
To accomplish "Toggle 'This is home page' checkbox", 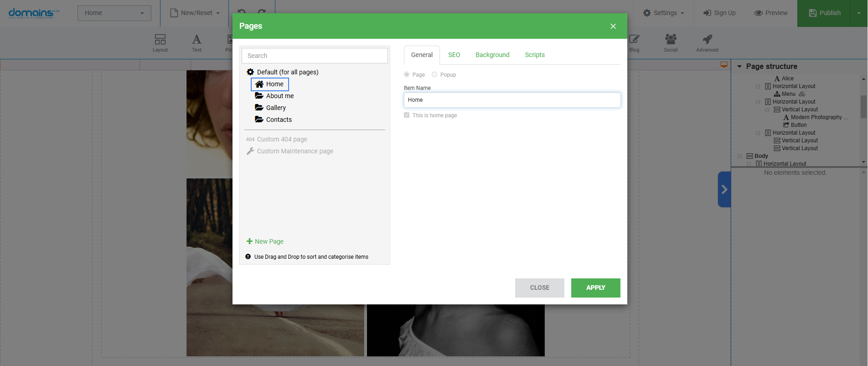I will (407, 115).
